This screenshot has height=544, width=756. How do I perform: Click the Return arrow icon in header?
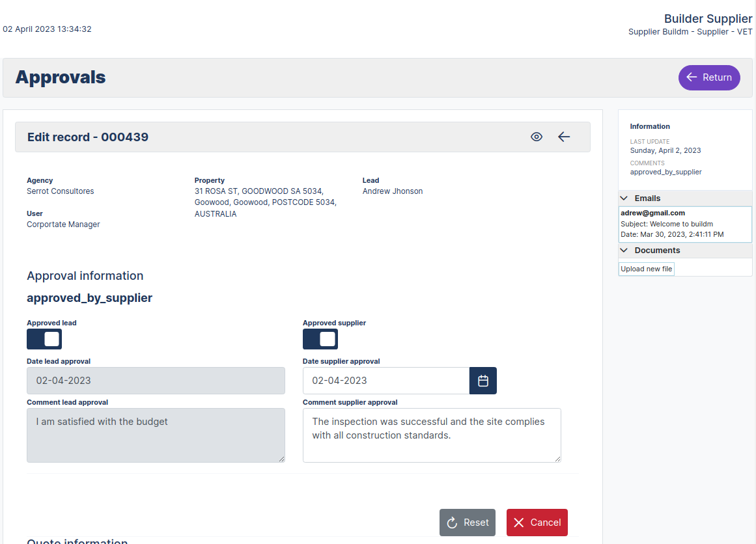pos(691,77)
